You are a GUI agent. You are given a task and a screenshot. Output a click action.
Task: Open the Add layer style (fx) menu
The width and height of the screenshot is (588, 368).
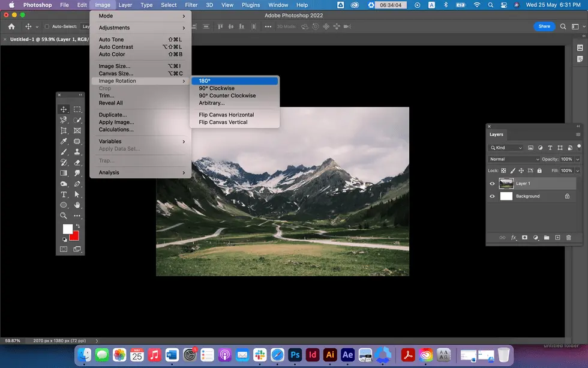pos(514,237)
